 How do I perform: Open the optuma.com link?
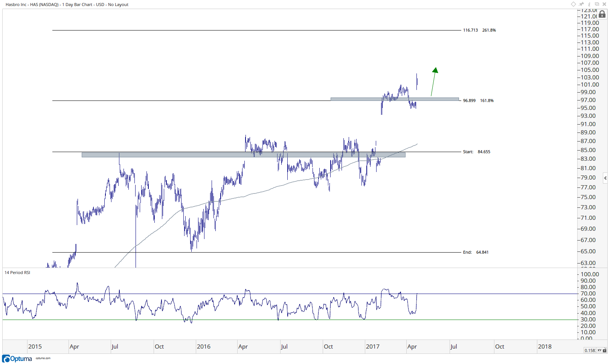coord(43,358)
